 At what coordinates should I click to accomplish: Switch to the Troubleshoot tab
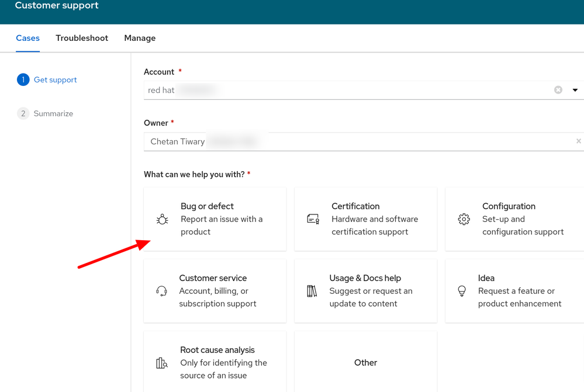(x=82, y=38)
